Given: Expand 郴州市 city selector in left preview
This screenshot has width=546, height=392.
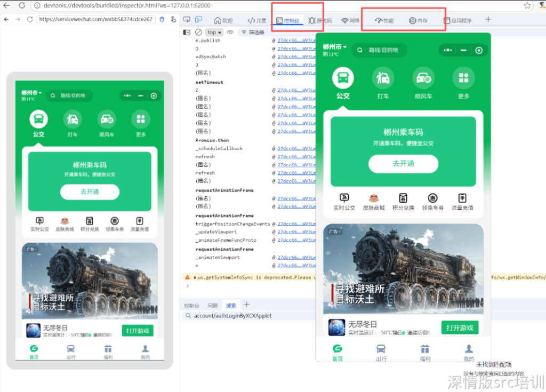Looking at the screenshot, I should pos(31,93).
